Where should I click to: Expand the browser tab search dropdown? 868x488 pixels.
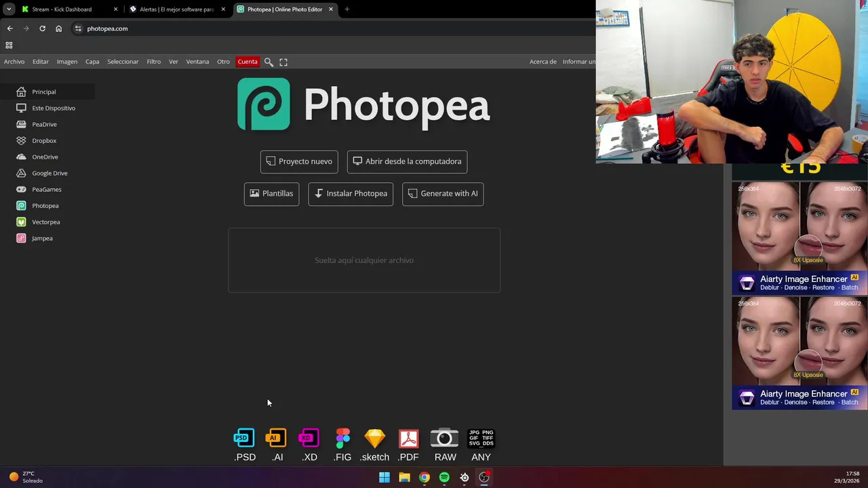pos(8,9)
